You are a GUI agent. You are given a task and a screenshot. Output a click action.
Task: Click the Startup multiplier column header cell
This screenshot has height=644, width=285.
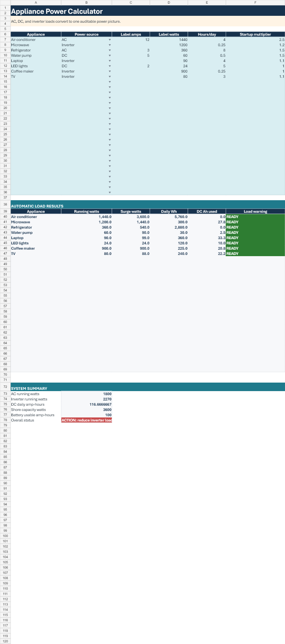[255, 34]
